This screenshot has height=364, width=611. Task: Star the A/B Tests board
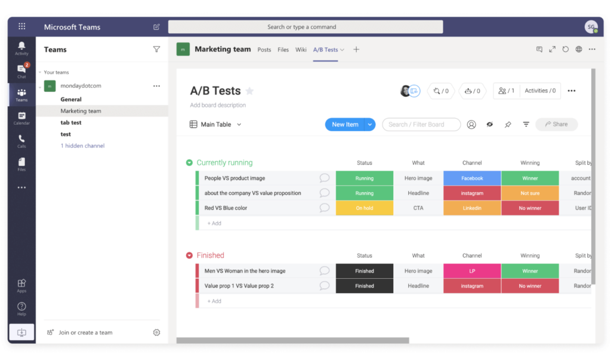[x=249, y=91]
